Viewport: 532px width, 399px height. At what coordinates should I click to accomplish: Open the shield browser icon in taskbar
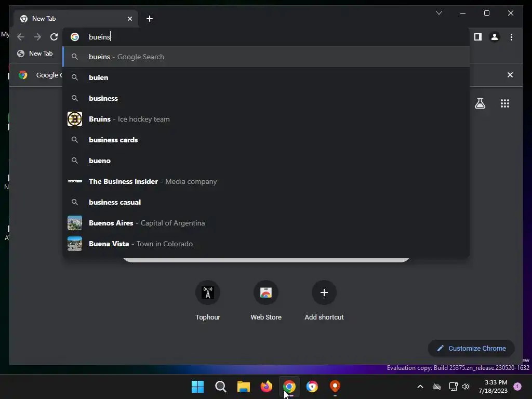click(312, 387)
